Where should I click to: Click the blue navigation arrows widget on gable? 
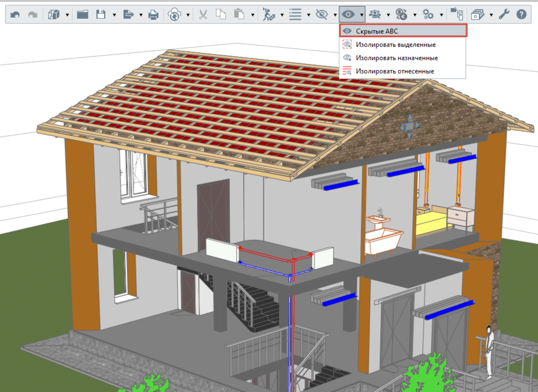[x=410, y=127]
